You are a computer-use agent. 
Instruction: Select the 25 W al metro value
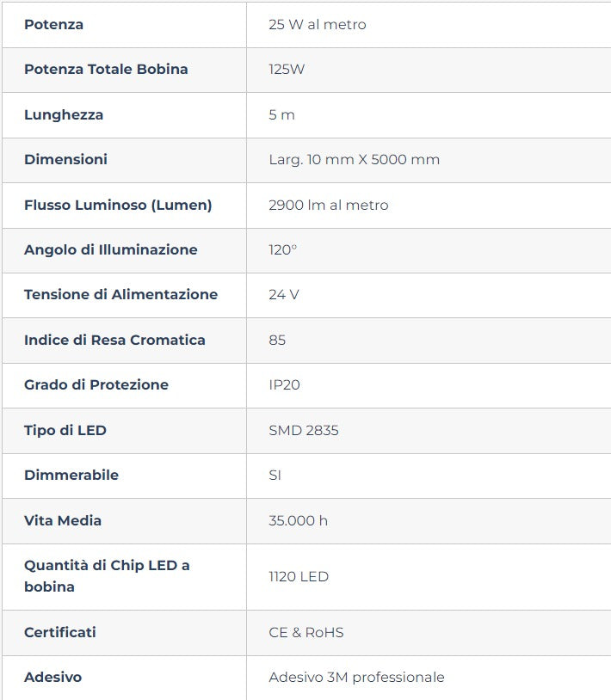(x=317, y=24)
